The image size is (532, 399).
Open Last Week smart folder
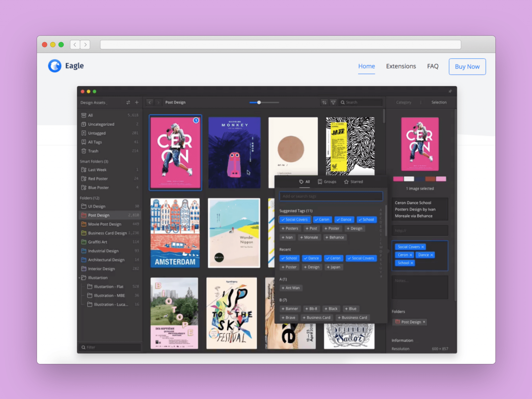(x=110, y=170)
